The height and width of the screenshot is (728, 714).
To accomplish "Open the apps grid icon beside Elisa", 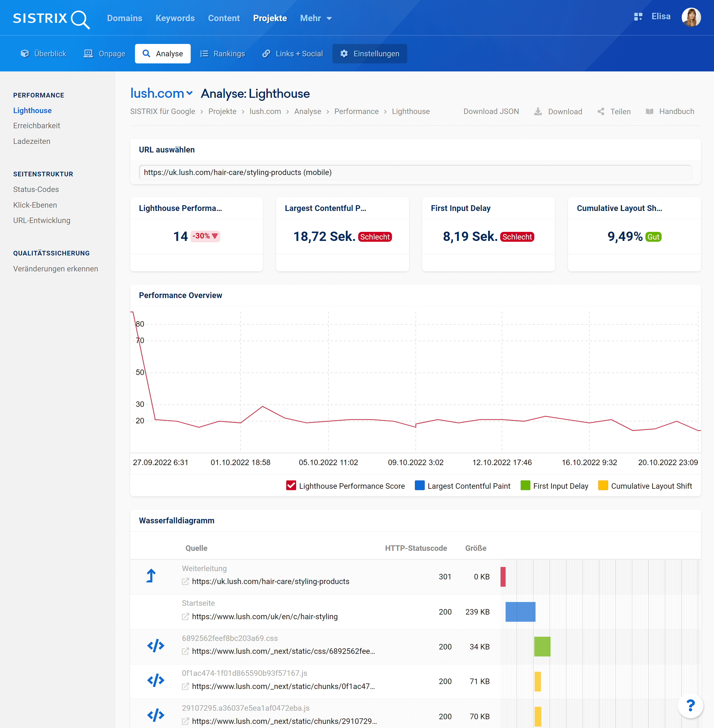I will point(638,17).
